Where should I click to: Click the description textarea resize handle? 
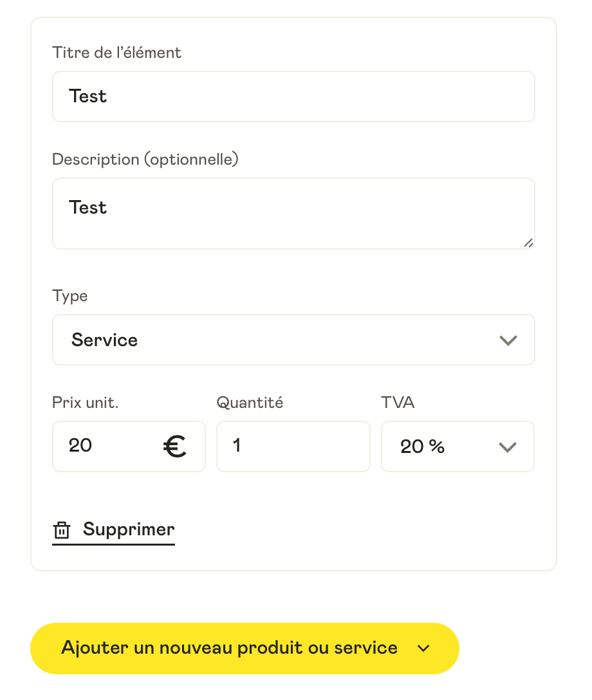(528, 243)
